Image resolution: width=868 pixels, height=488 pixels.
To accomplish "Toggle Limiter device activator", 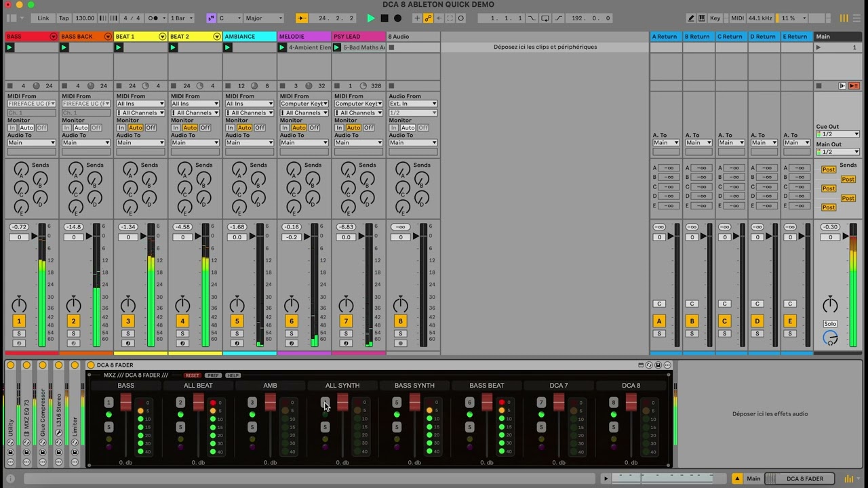I will [x=75, y=365].
